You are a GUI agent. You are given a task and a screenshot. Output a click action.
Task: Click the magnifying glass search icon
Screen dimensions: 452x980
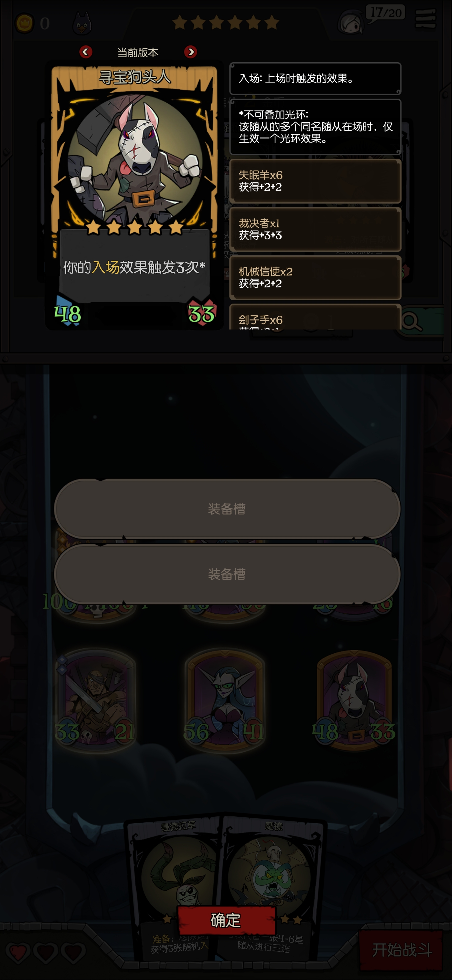[x=411, y=321]
